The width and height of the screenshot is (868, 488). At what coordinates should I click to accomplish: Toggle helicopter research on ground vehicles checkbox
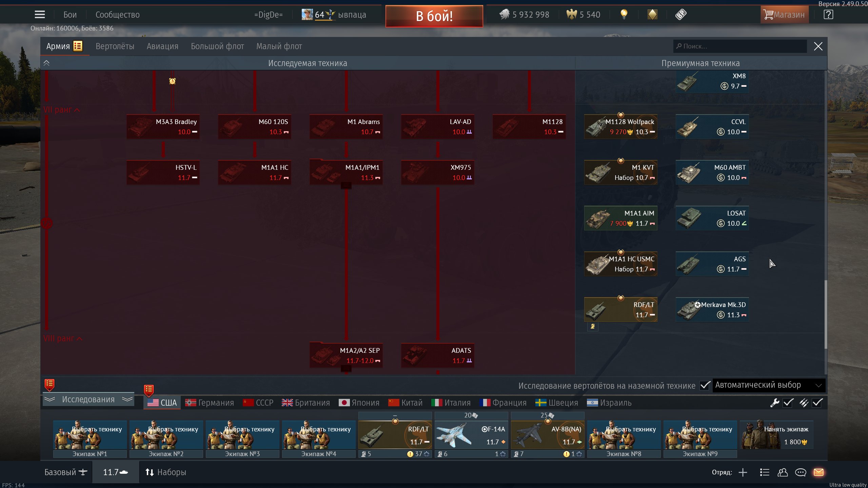(705, 385)
